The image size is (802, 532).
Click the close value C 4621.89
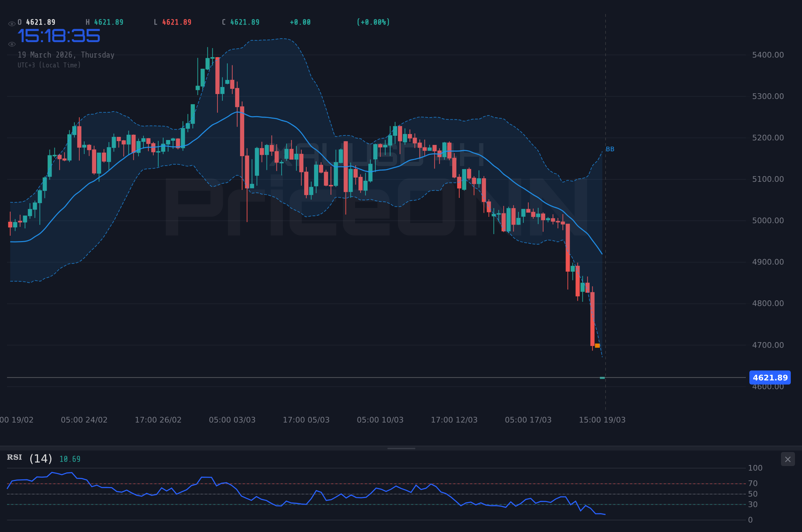point(240,22)
